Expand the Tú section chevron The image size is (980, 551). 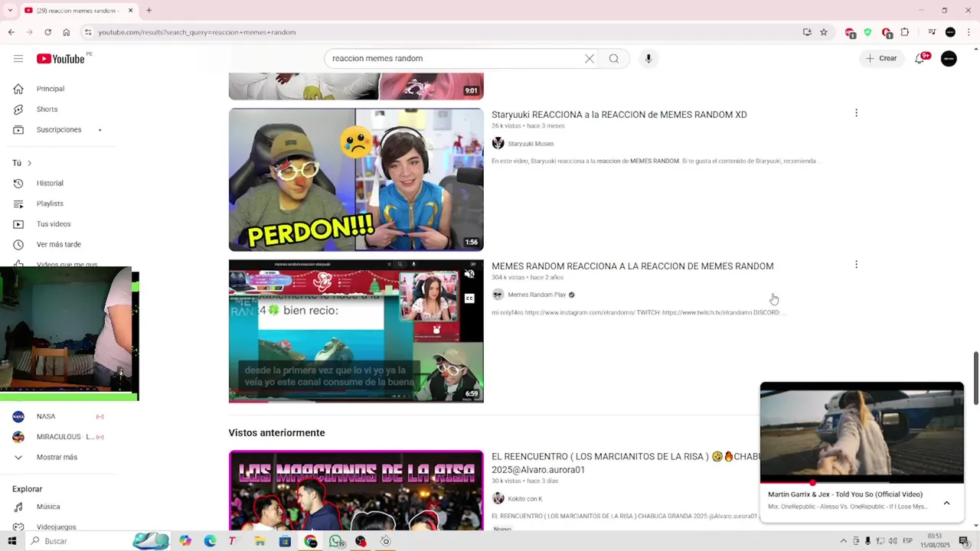click(x=29, y=163)
